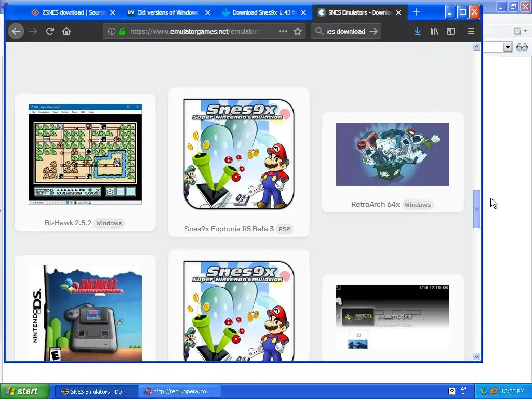The image size is (532, 399).
Task: Close the Old versions of Windows tab
Action: (208, 12)
